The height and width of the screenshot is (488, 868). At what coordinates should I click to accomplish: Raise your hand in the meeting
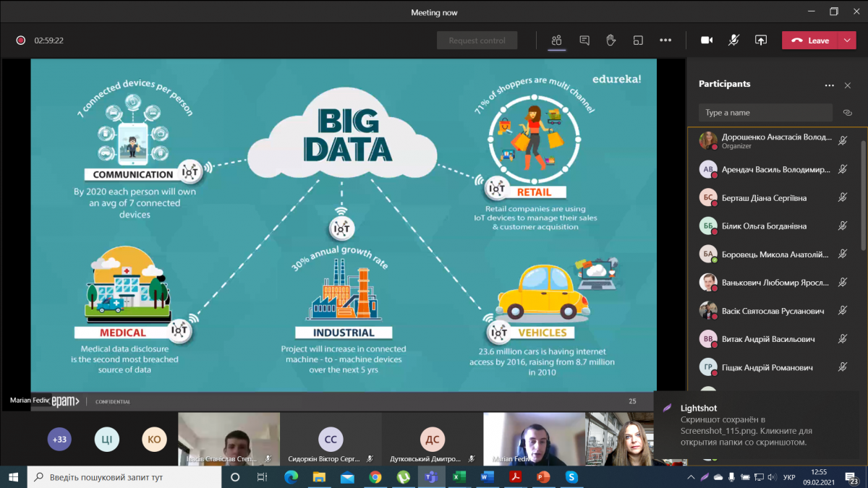[x=611, y=40]
